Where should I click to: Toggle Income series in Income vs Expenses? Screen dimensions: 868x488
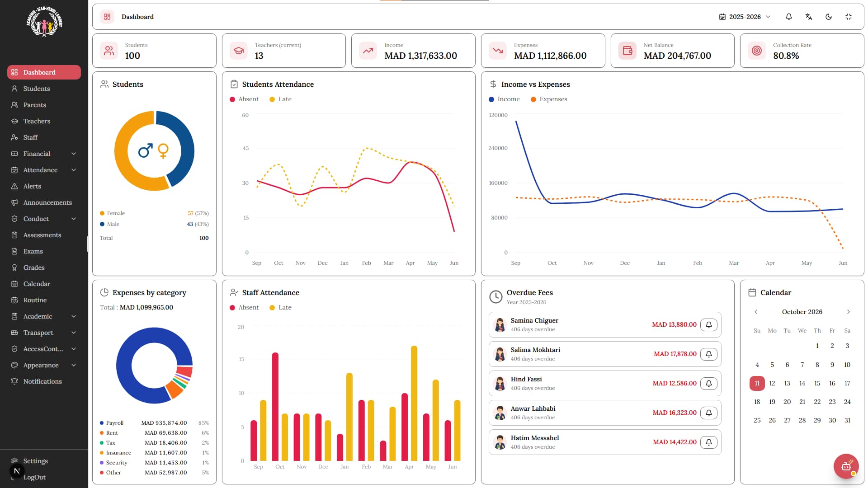coord(504,99)
